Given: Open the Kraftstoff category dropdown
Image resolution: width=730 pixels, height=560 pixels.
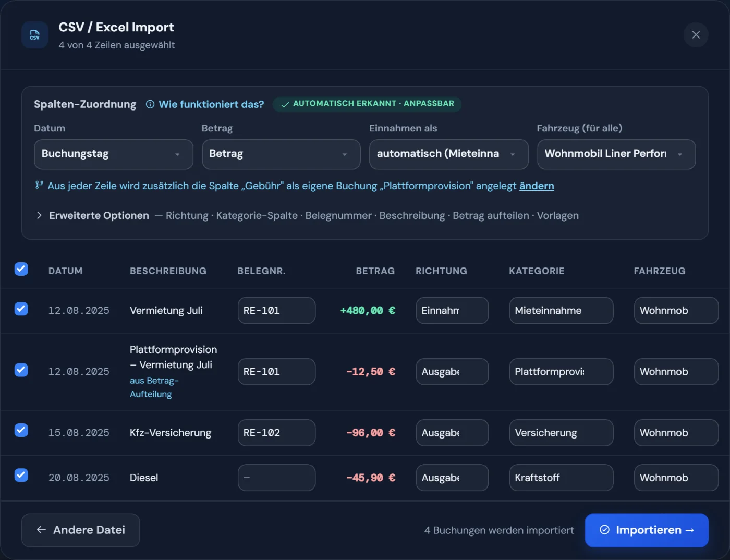Looking at the screenshot, I should [561, 478].
